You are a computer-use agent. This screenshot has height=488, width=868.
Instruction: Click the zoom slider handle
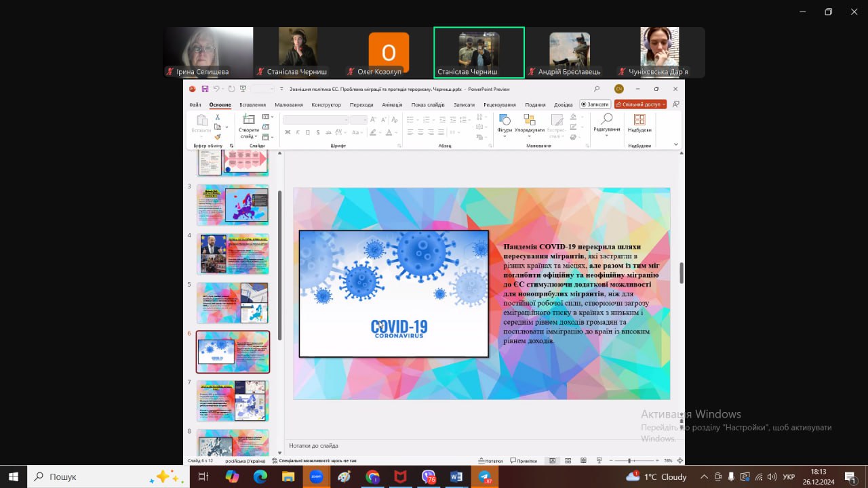pyautogui.click(x=629, y=461)
